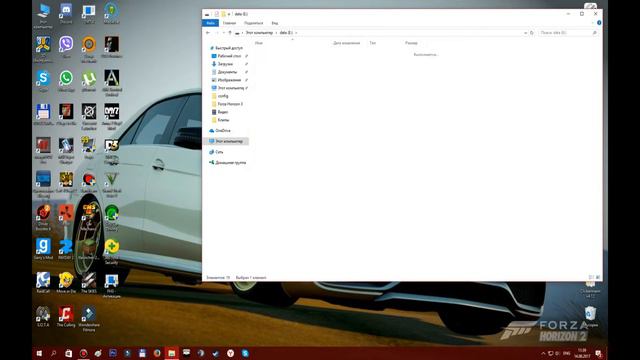Open the recent locations dropdown arrow
This screenshot has width=640, height=360.
point(223,33)
